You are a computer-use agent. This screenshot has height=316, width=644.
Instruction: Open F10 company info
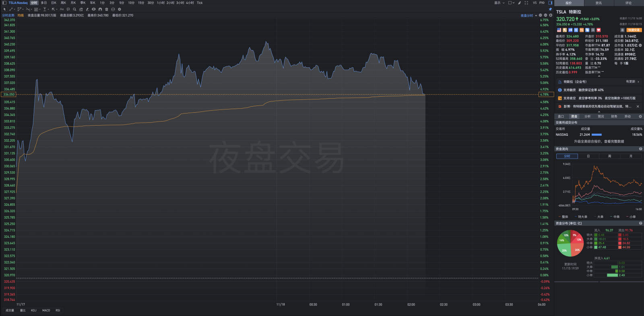click(x=542, y=3)
